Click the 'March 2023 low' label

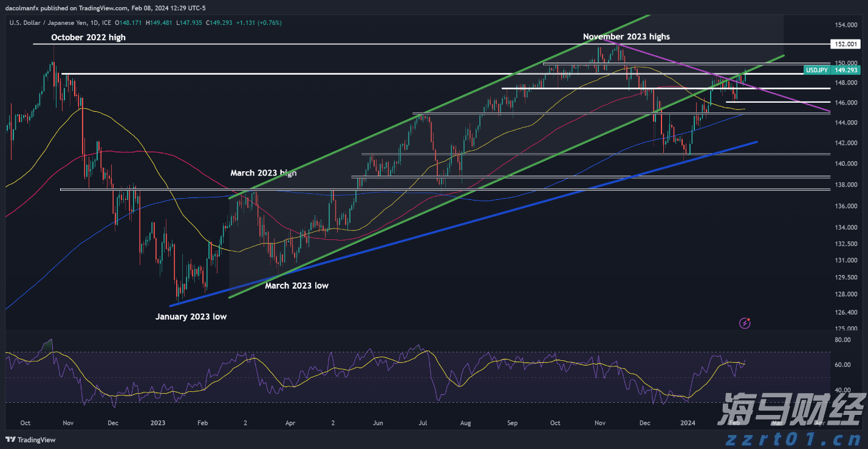pos(296,286)
